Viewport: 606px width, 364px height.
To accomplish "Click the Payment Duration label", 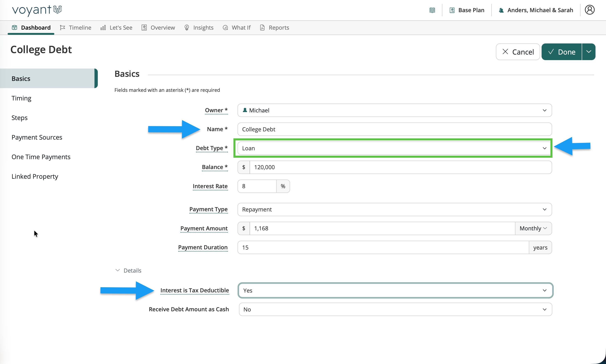I will pos(203,247).
